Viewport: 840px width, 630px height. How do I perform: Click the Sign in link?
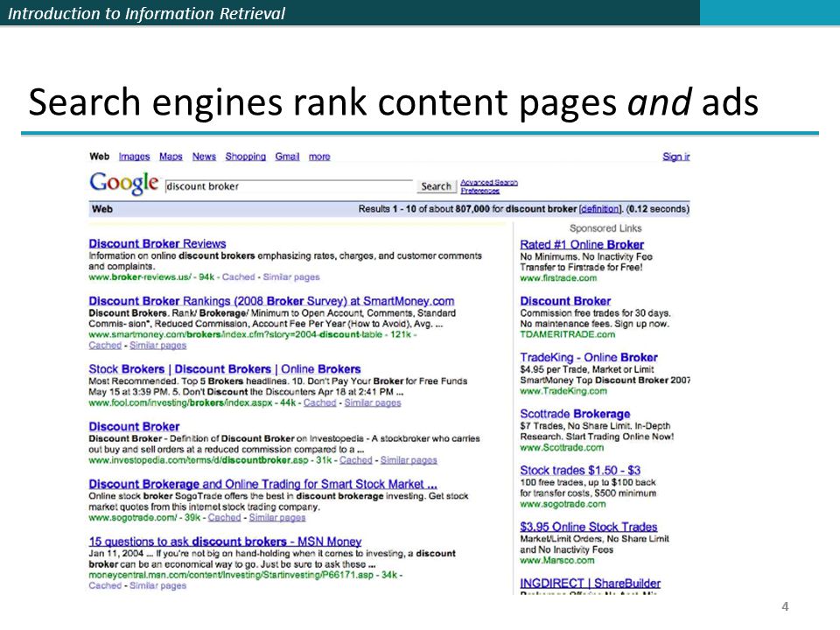[x=676, y=157]
